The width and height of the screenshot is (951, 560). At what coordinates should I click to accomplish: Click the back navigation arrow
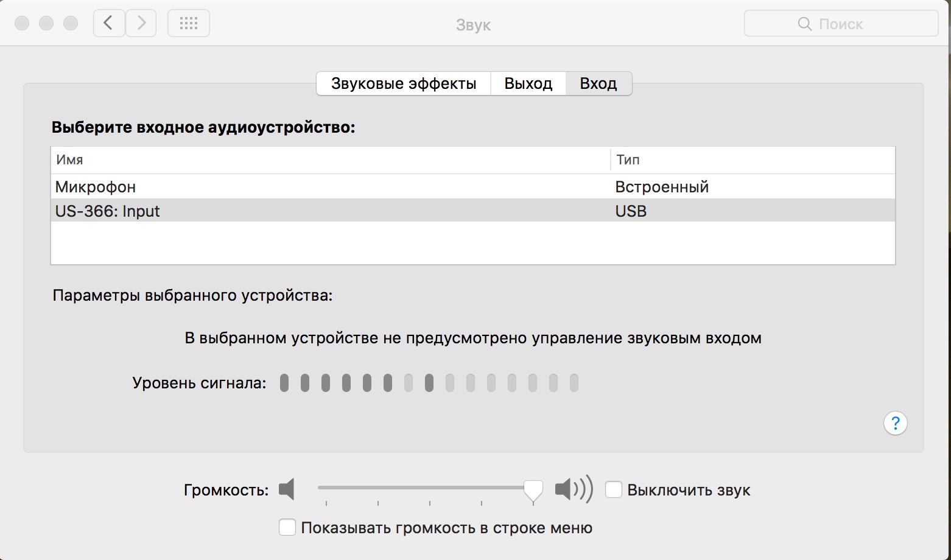109,24
